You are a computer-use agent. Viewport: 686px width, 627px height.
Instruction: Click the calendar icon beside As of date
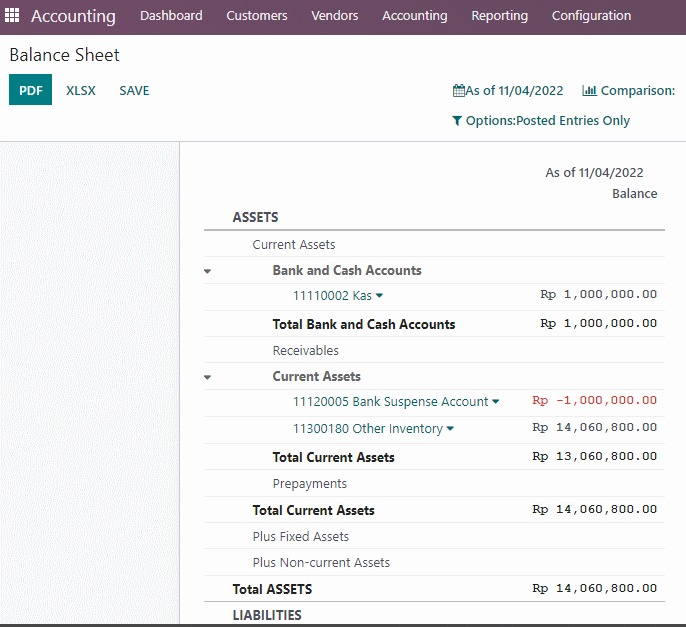point(458,91)
